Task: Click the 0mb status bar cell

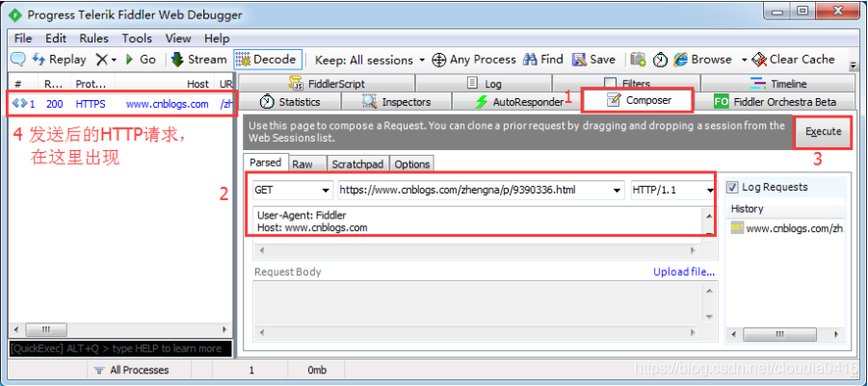Action: (317, 370)
